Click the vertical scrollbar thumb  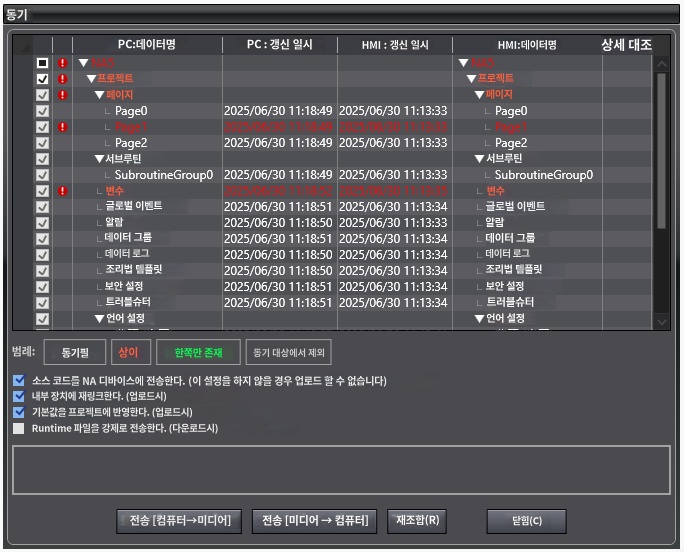[661, 151]
